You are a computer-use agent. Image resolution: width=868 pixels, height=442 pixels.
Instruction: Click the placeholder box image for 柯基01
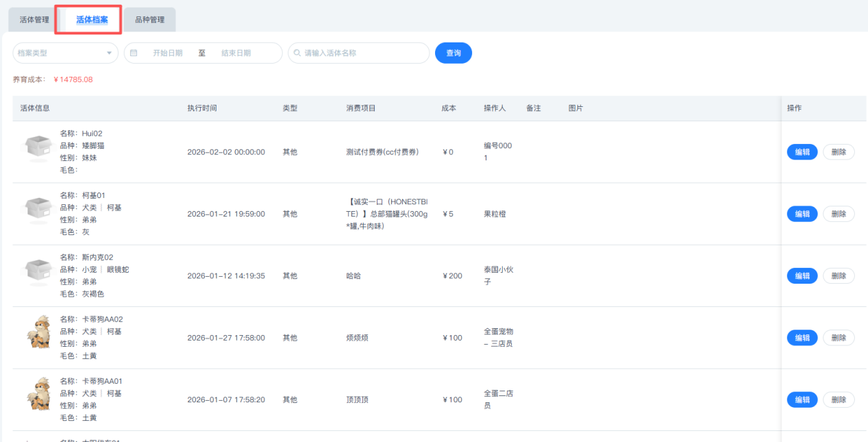[x=39, y=210]
